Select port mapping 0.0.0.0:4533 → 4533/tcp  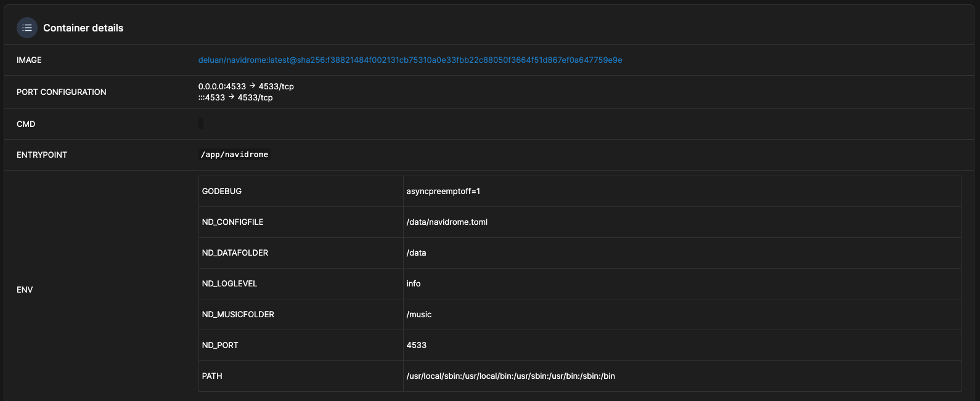coord(246,86)
